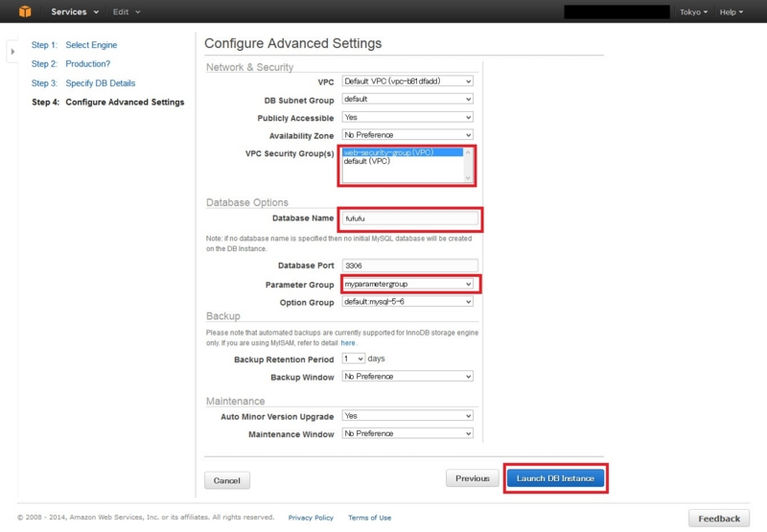Open the Edit menu
This screenshot has height=532, width=767.
pos(127,12)
